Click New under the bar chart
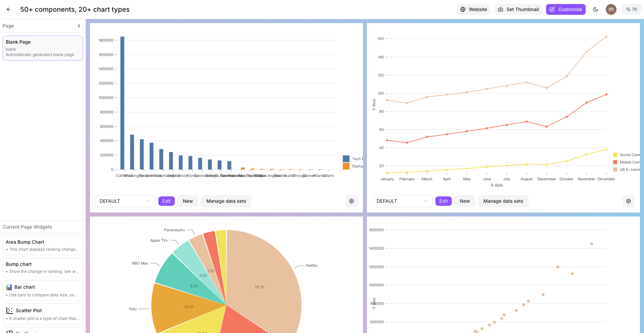The image size is (644, 333). tap(188, 201)
